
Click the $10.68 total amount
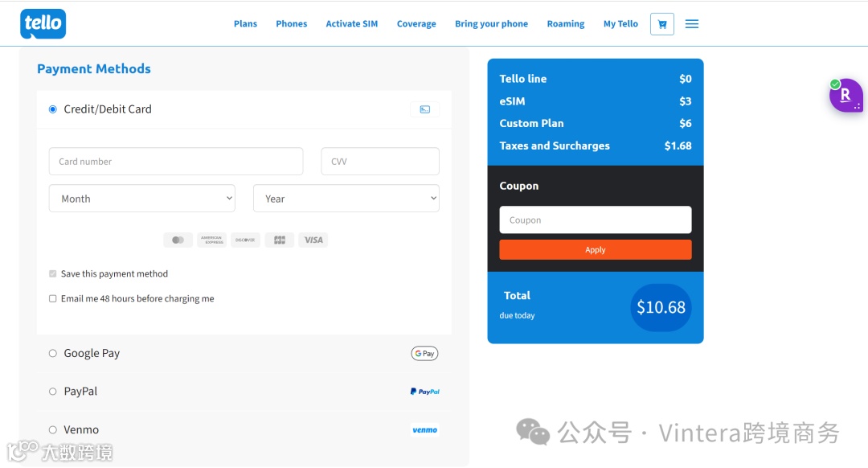point(661,307)
